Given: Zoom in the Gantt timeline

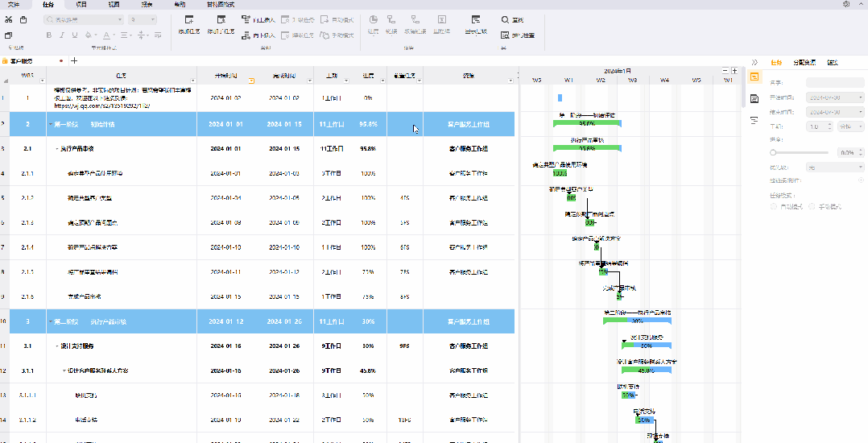Looking at the screenshot, I should (x=734, y=70).
